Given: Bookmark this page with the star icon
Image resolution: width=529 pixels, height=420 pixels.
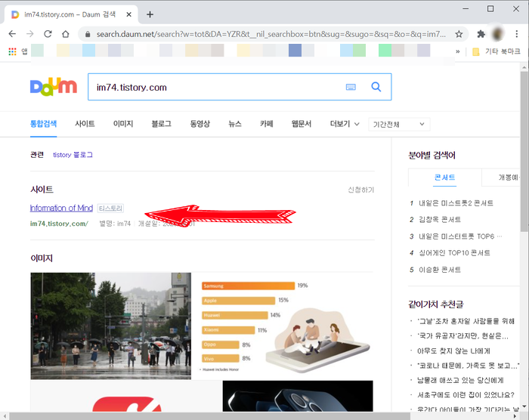Looking at the screenshot, I should click(x=459, y=34).
